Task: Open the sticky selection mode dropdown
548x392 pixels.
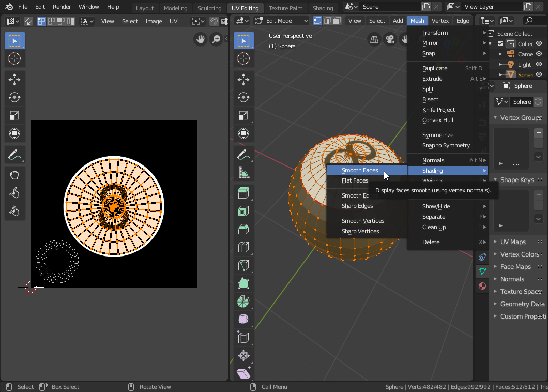Action: click(87, 21)
